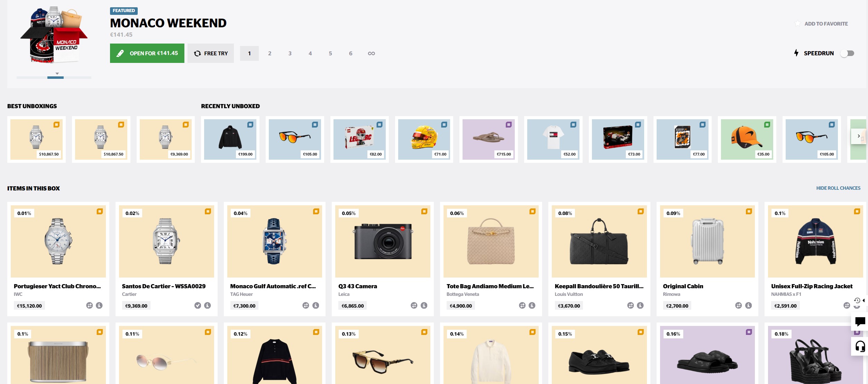The height and width of the screenshot is (384, 868).
Task: Click Hide Roll Chances link
Action: point(838,188)
